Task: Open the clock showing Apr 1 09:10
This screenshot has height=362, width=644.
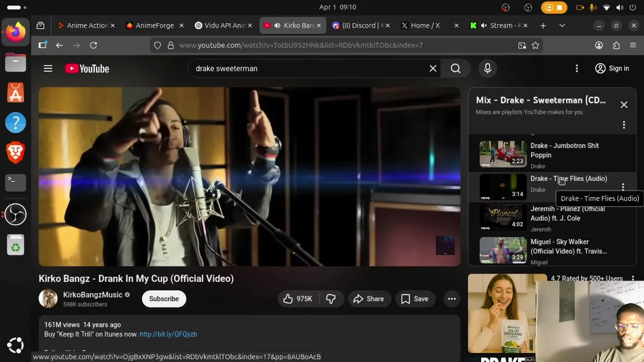Action: (338, 7)
